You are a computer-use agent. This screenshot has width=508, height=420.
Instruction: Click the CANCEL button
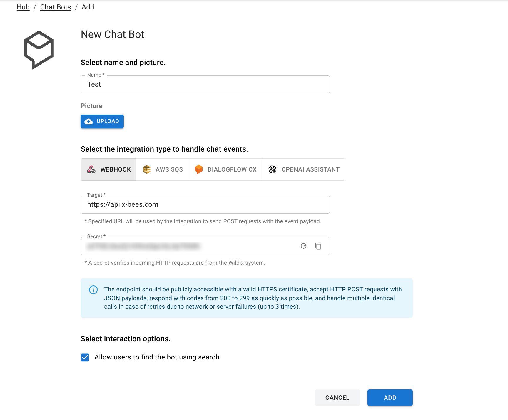pos(337,397)
